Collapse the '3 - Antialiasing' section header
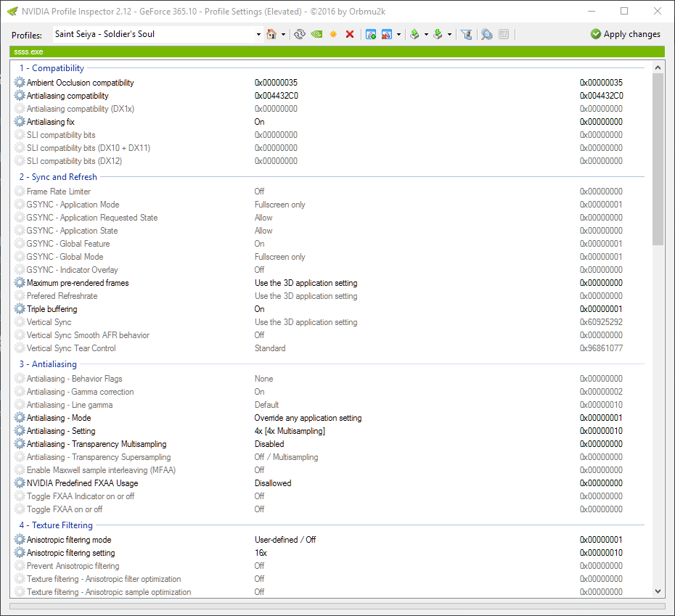 [48, 364]
